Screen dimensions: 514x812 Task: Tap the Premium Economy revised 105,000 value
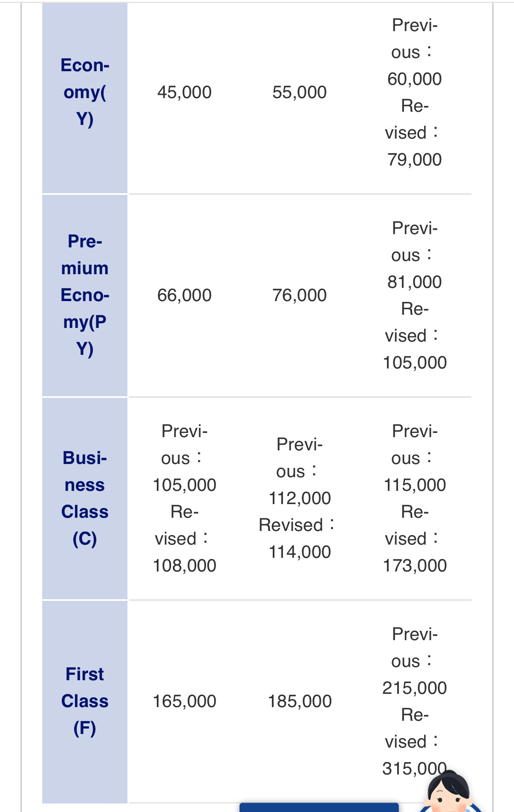coord(414,362)
